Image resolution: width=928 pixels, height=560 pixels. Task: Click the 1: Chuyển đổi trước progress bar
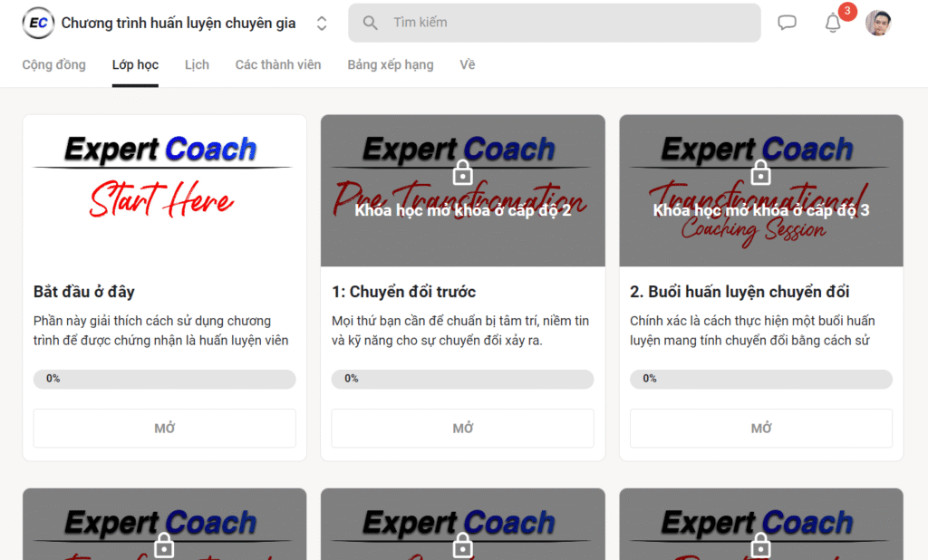[x=463, y=379]
